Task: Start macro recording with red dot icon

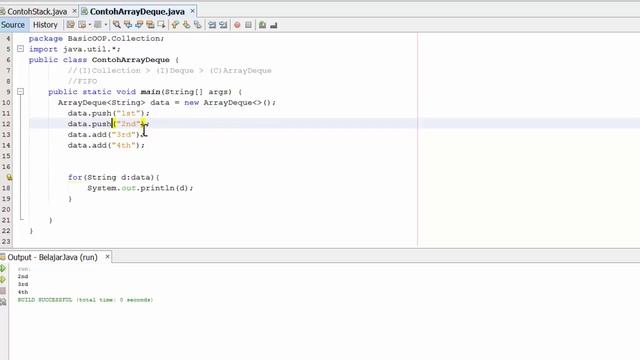Action: point(237,25)
